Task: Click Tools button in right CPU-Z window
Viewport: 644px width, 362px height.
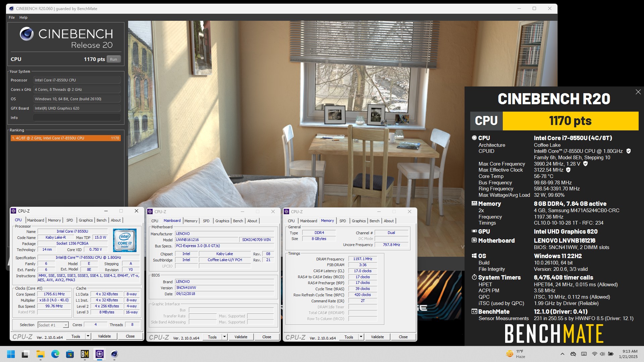Action: tap(349, 337)
